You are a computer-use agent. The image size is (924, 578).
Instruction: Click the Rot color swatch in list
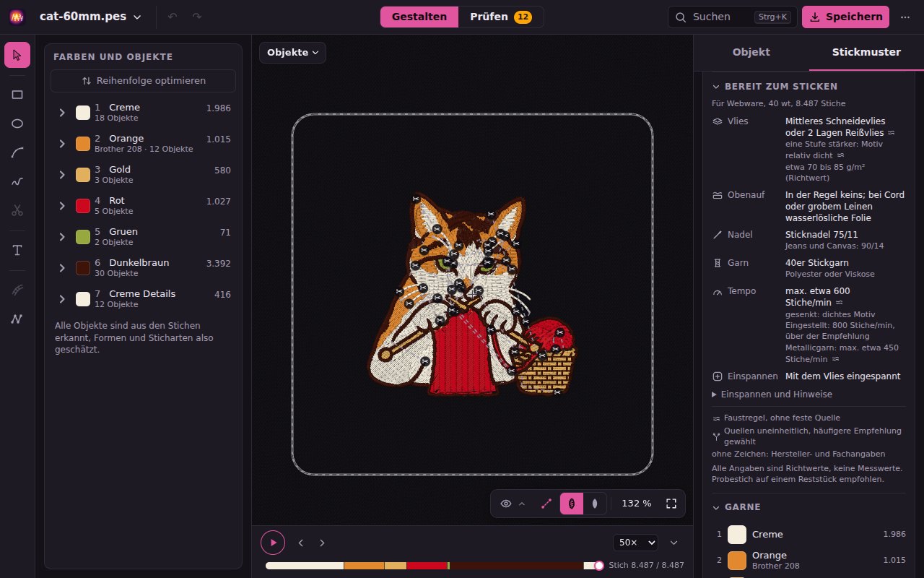pyautogui.click(x=83, y=206)
